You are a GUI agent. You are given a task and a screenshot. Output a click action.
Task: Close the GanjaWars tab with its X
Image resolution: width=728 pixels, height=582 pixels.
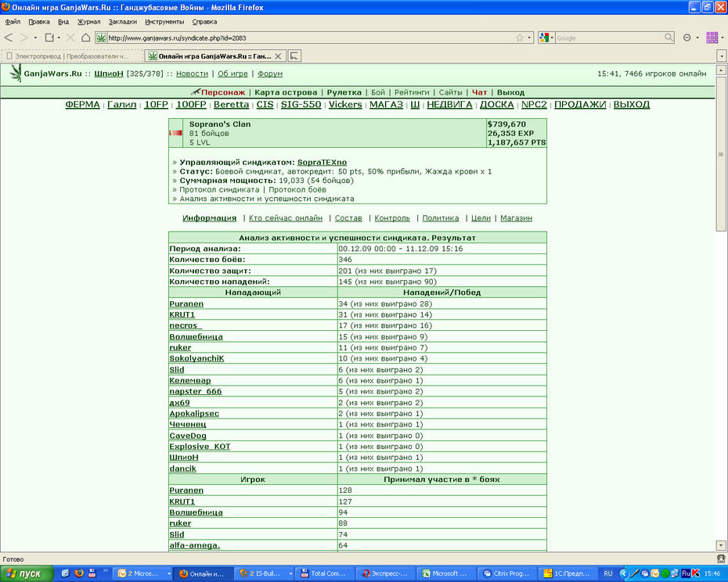pos(278,56)
